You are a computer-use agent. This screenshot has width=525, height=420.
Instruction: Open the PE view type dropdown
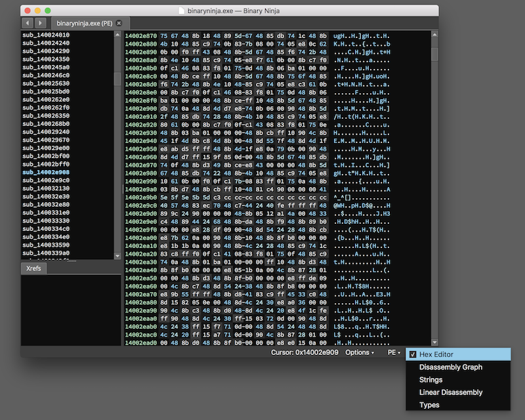(394, 352)
